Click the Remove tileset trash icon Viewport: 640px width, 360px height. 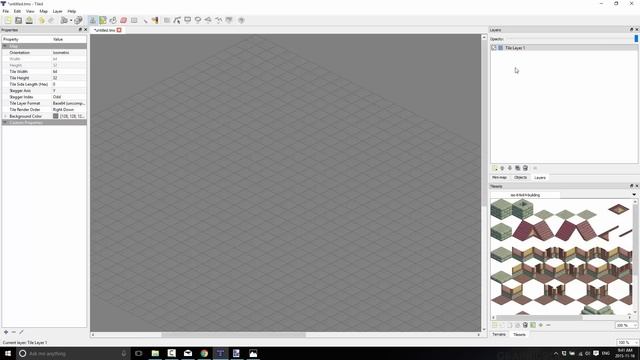pos(525,325)
